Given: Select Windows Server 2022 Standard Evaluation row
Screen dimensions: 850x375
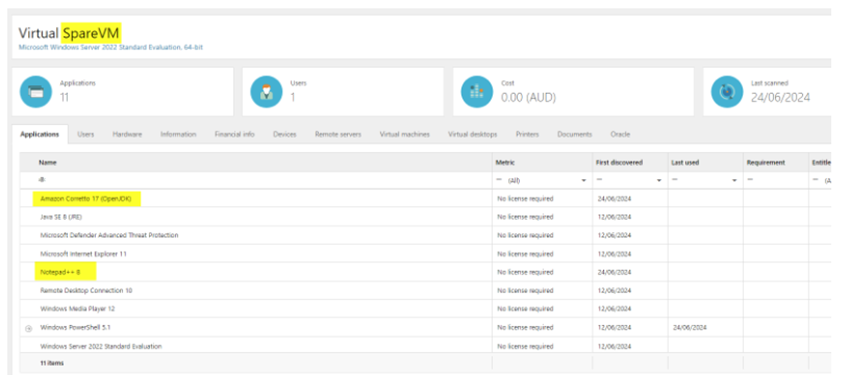Looking at the screenshot, I should point(426,346).
